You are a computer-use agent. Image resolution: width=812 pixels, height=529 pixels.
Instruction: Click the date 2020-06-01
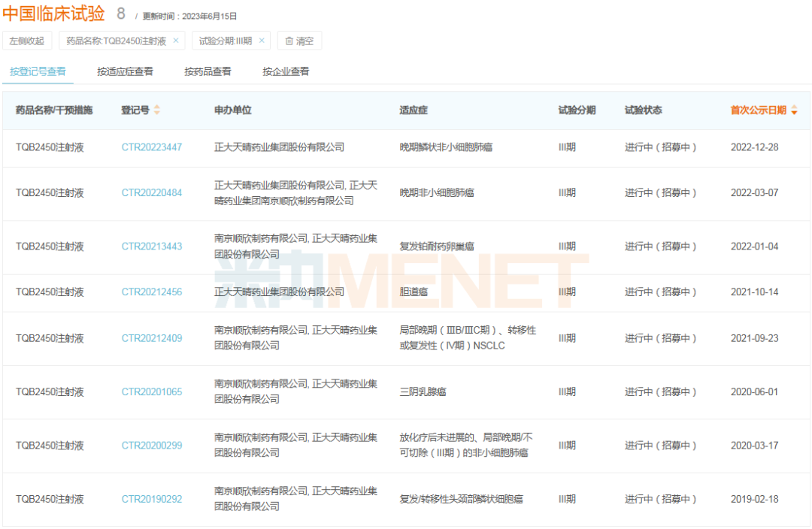pyautogui.click(x=755, y=391)
